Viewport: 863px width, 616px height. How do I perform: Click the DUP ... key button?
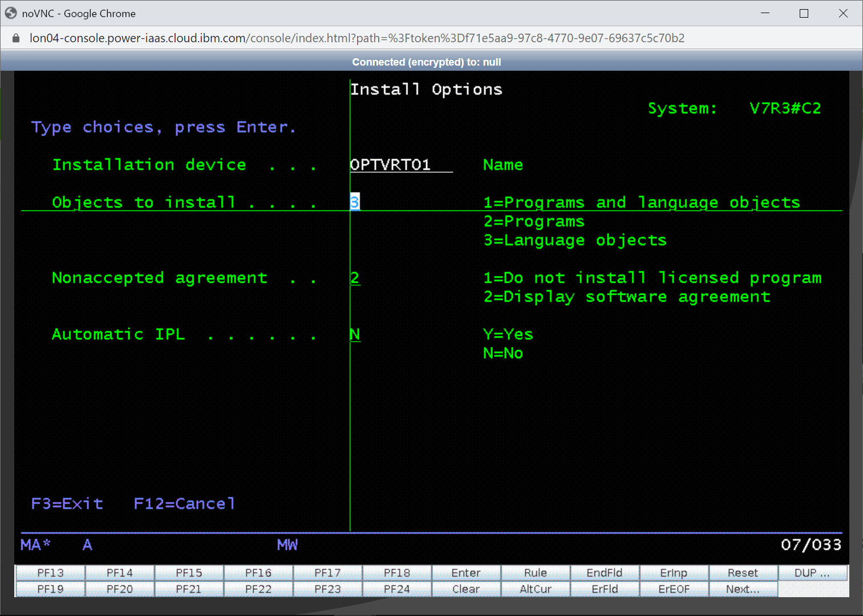[813, 573]
